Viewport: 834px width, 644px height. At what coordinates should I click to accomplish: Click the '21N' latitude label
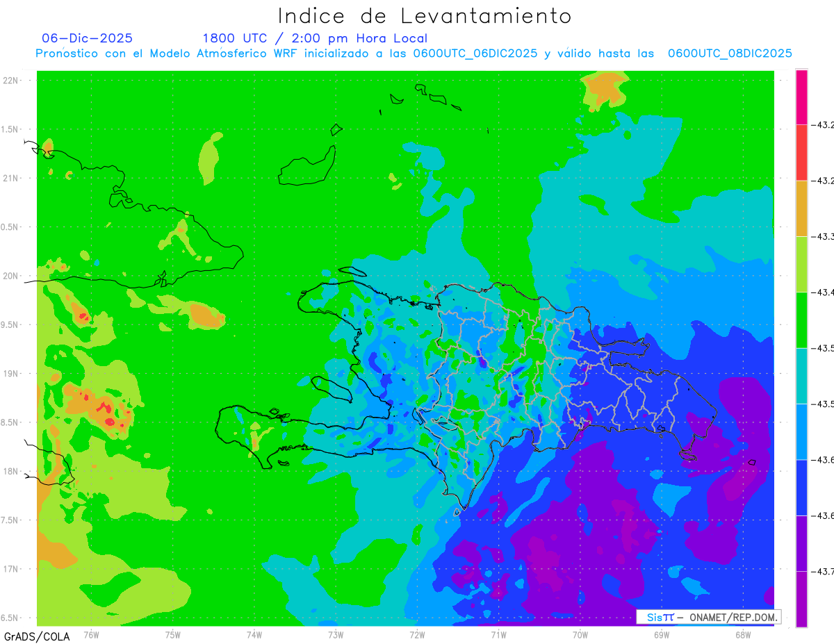tap(11, 178)
